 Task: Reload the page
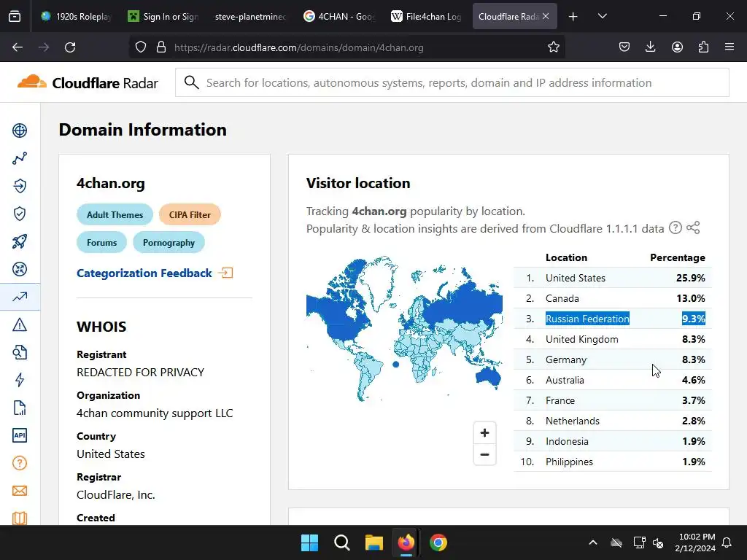point(70,47)
